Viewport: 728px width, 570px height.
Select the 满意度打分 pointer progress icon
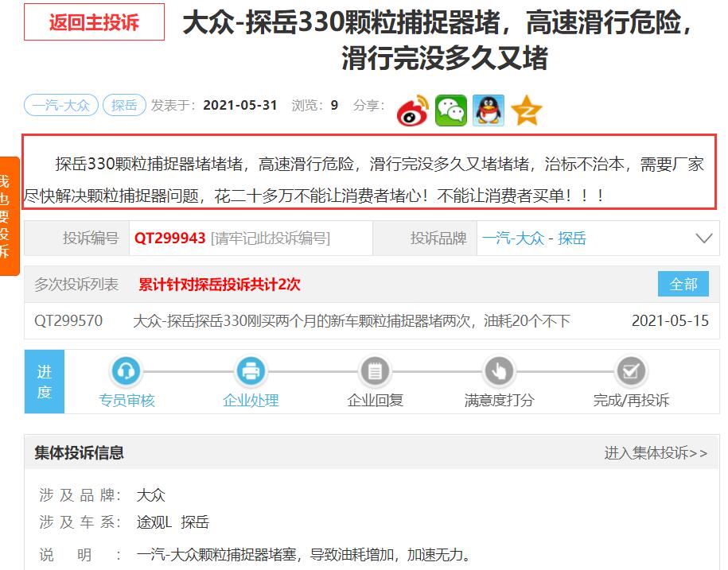tap(499, 371)
